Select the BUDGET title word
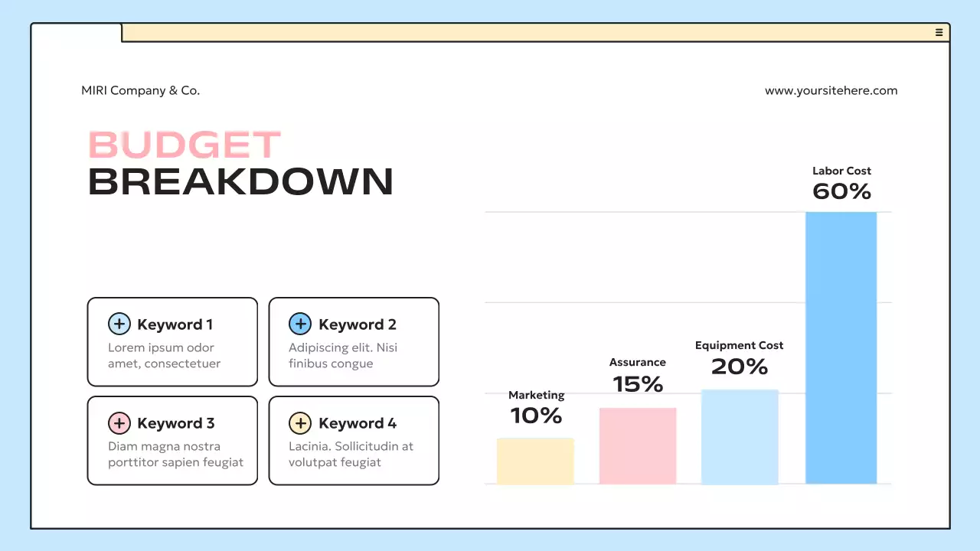Image resolution: width=980 pixels, height=551 pixels. tap(185, 145)
